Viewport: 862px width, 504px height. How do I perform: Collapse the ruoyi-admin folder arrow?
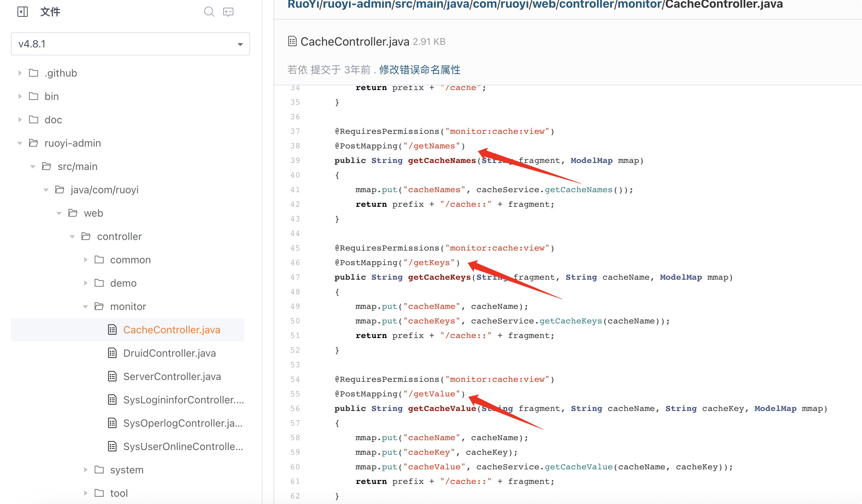[20, 143]
